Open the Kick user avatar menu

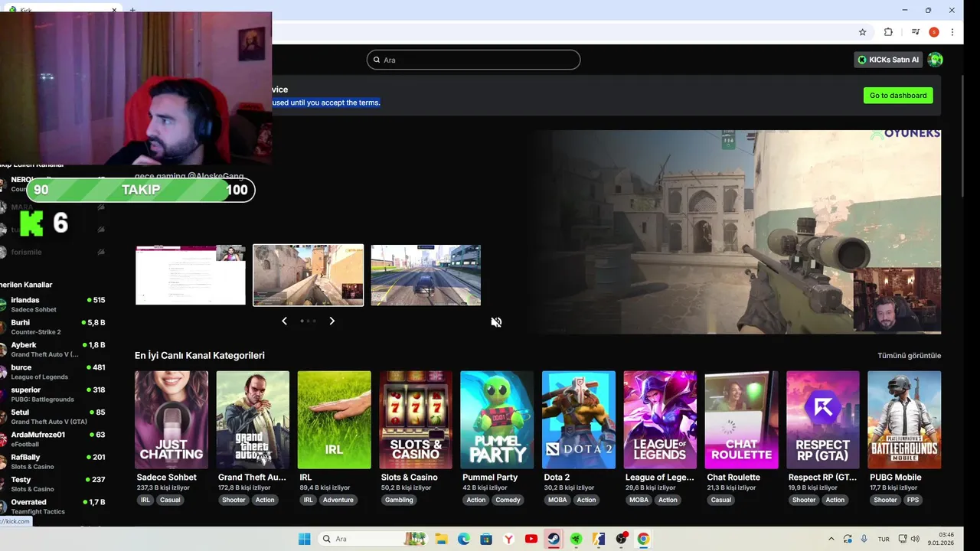tap(935, 60)
